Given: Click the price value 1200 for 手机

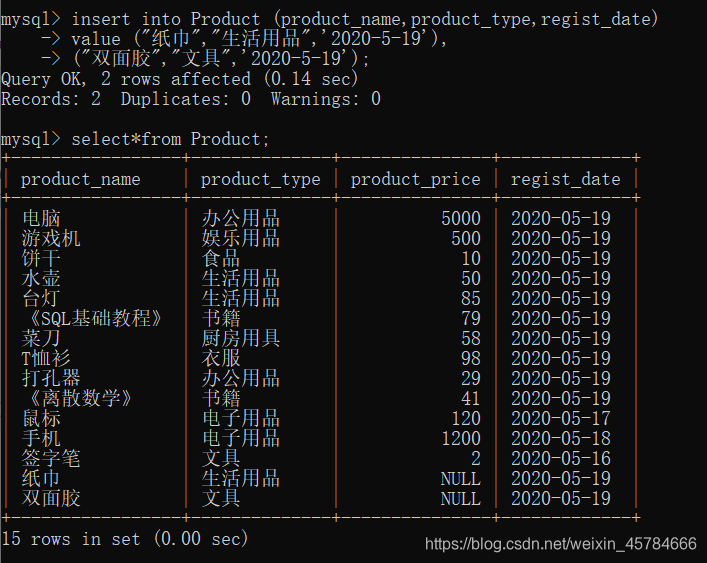Looking at the screenshot, I should tap(461, 438).
